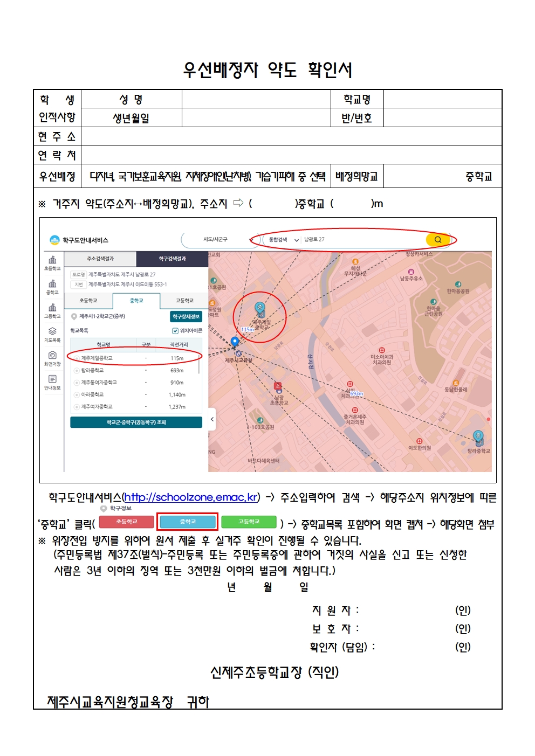The width and height of the screenshot is (535, 756).
Task: Click the 남동주유소 marker on map
Action: point(411,272)
